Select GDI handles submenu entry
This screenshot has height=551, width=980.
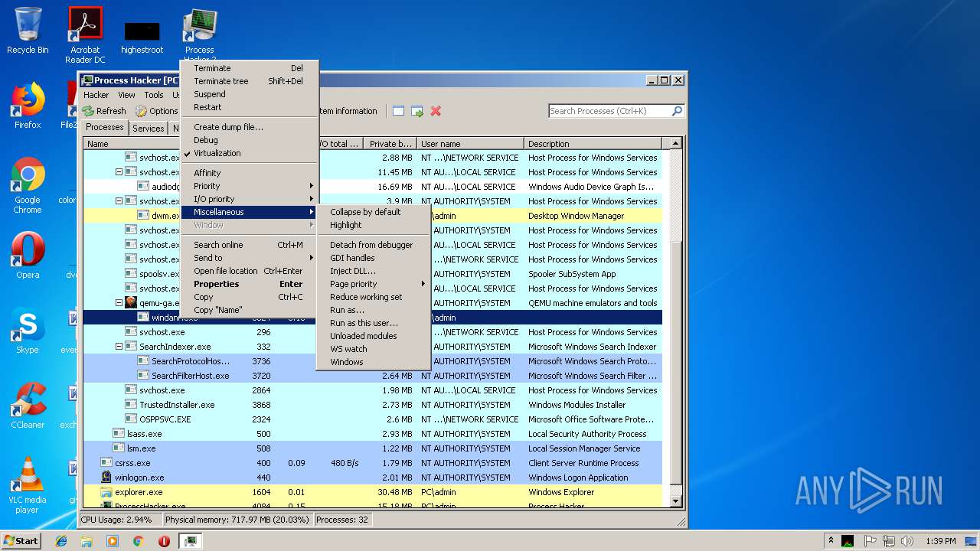coord(374,258)
